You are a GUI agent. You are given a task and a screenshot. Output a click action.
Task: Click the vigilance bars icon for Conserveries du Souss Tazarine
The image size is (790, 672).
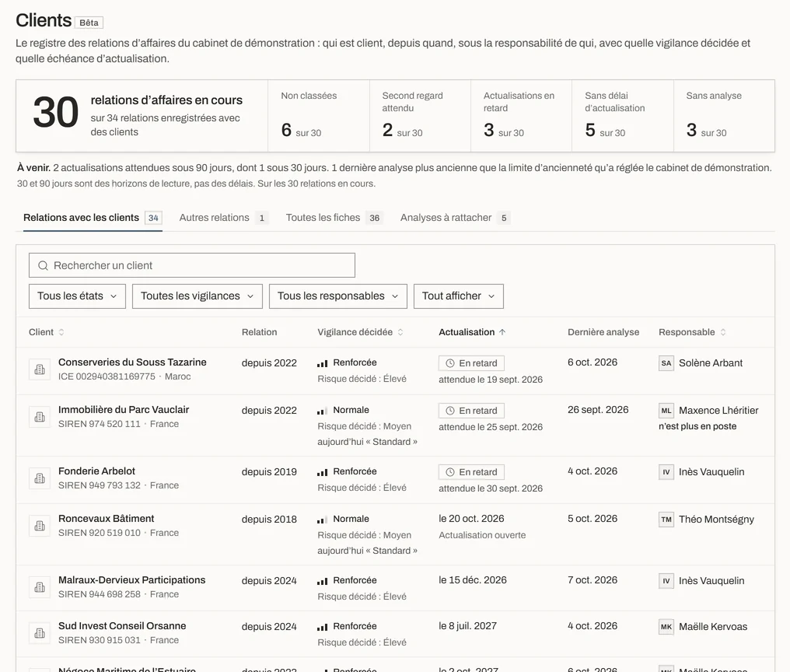pyautogui.click(x=323, y=363)
